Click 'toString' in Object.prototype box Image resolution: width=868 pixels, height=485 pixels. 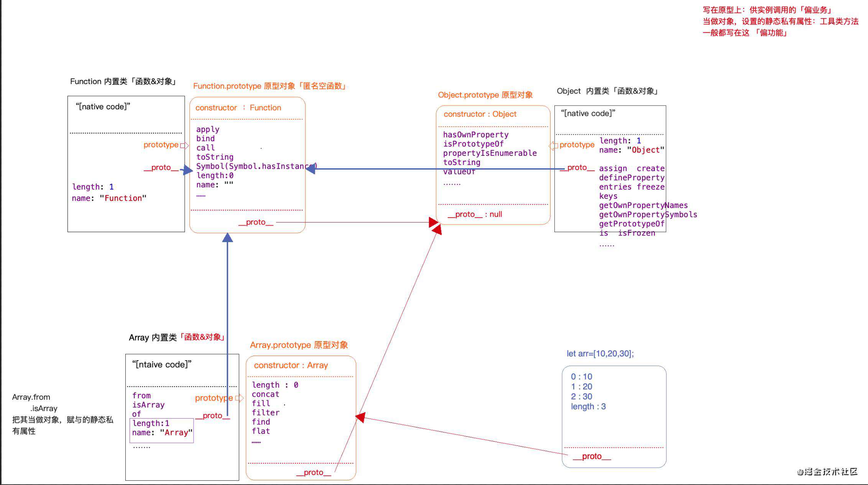tap(462, 162)
